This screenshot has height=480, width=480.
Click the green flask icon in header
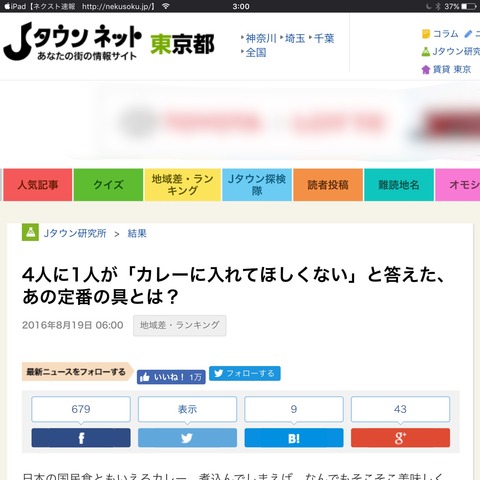(426, 51)
